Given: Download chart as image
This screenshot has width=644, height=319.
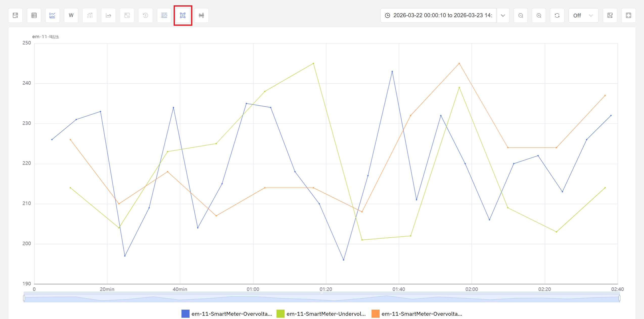Looking at the screenshot, I should 610,15.
